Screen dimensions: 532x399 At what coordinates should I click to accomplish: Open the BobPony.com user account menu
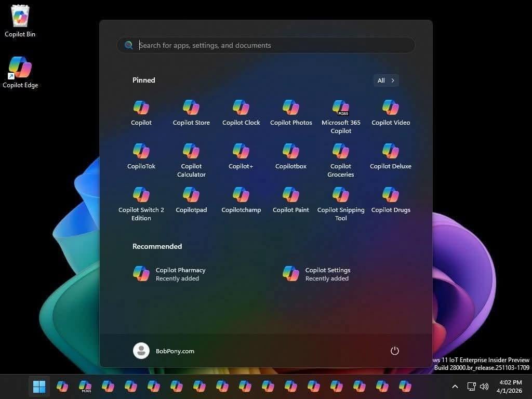click(x=164, y=351)
